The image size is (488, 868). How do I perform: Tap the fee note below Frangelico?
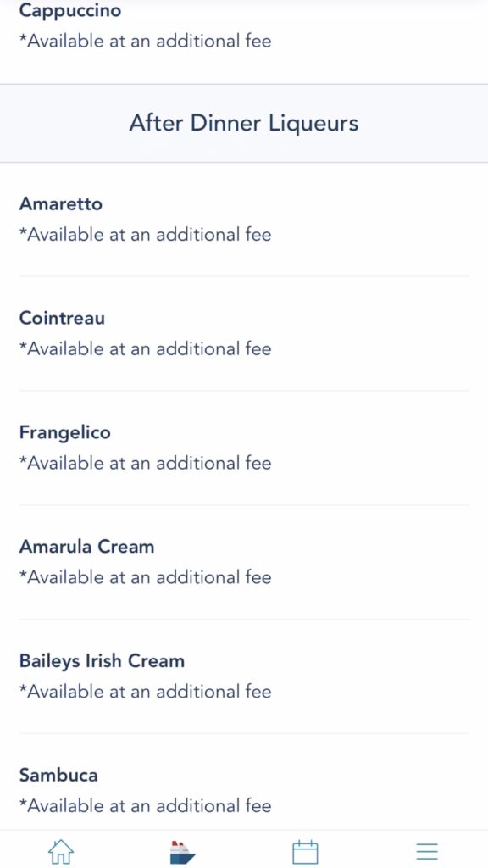146,463
